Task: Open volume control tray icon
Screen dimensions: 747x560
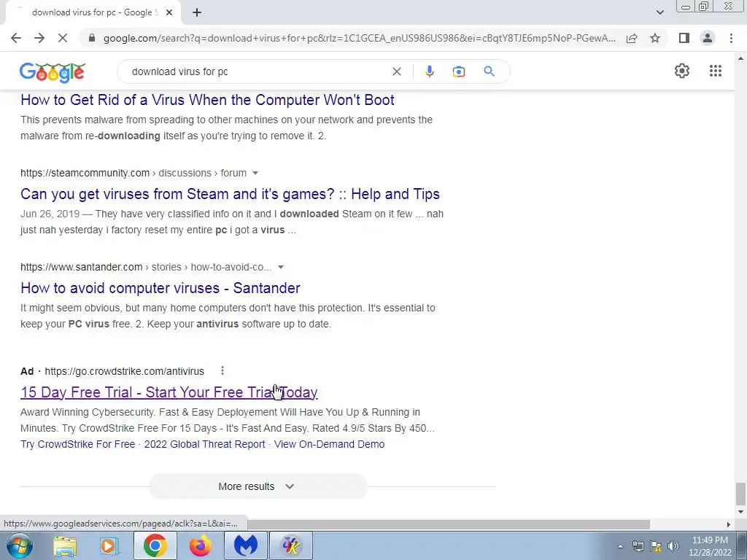Action: [x=673, y=546]
